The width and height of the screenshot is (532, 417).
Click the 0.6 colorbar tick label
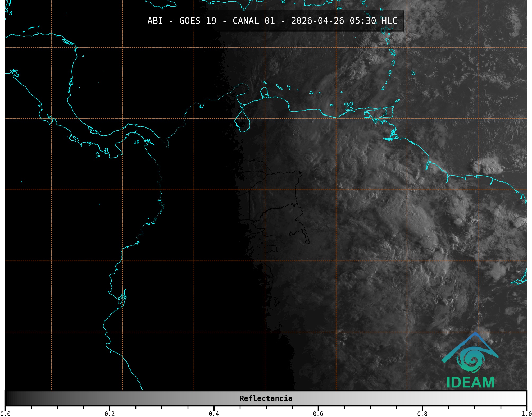tap(318, 414)
